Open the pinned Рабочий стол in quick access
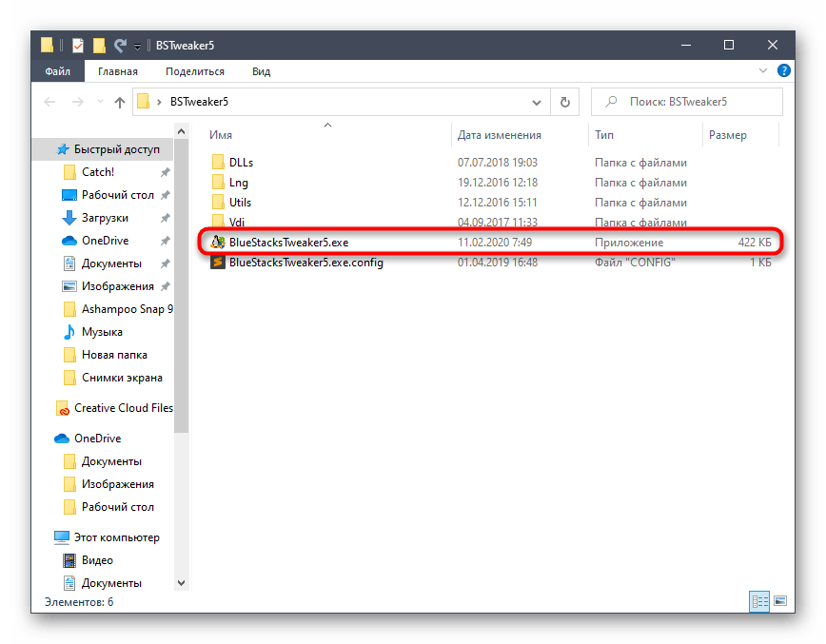826x644 pixels. tap(117, 195)
